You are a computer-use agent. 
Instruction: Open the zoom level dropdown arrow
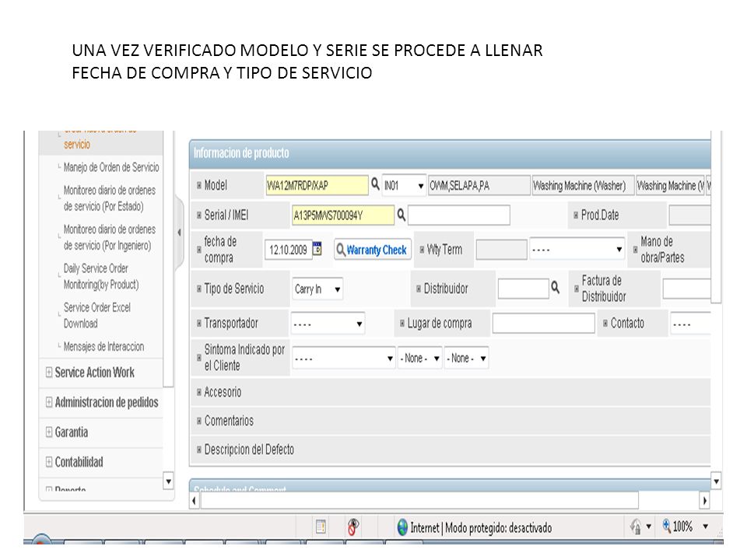[706, 527]
